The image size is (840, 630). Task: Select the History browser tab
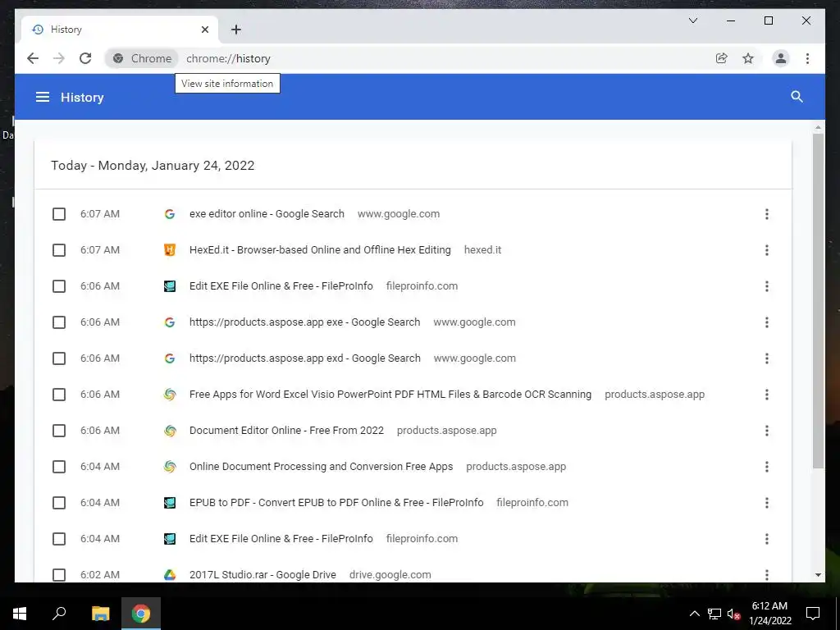[120, 30]
